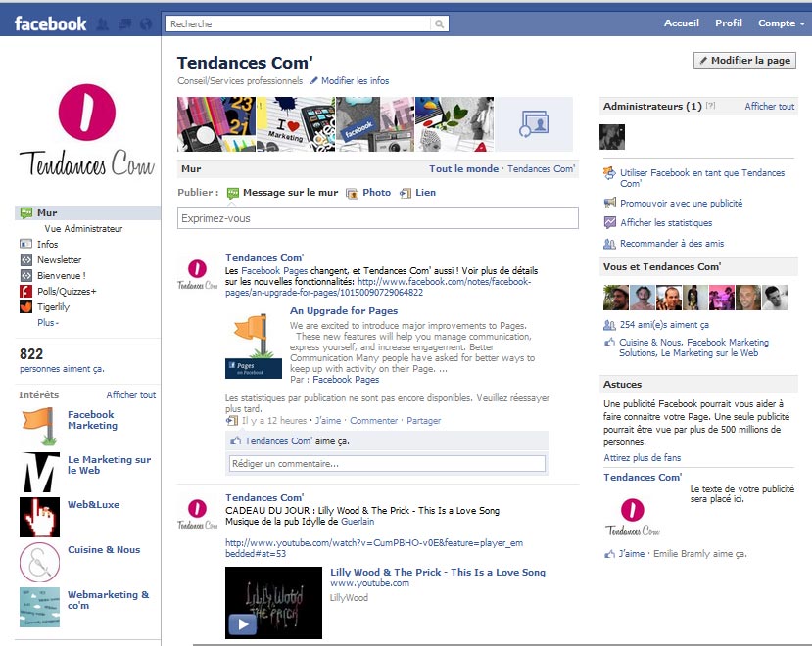Image resolution: width=812 pixels, height=646 pixels.
Task: Click the Rédiger un commentaire field
Action: pos(387,463)
